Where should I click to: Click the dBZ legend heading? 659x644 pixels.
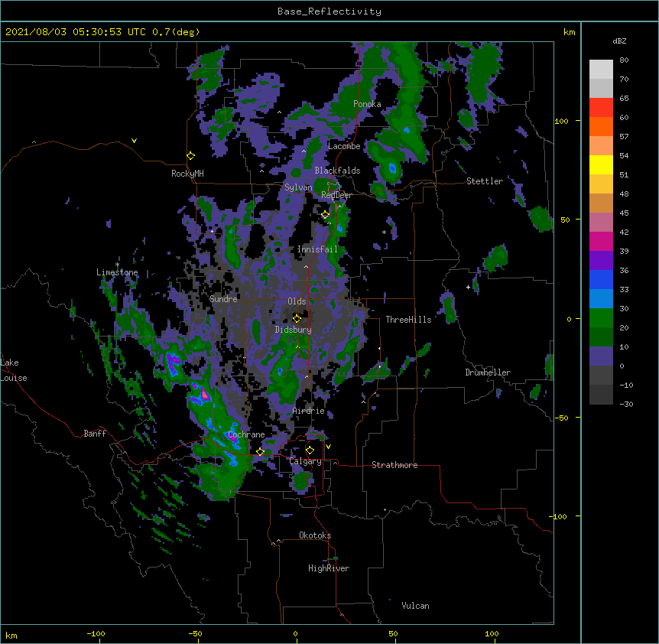(x=619, y=41)
